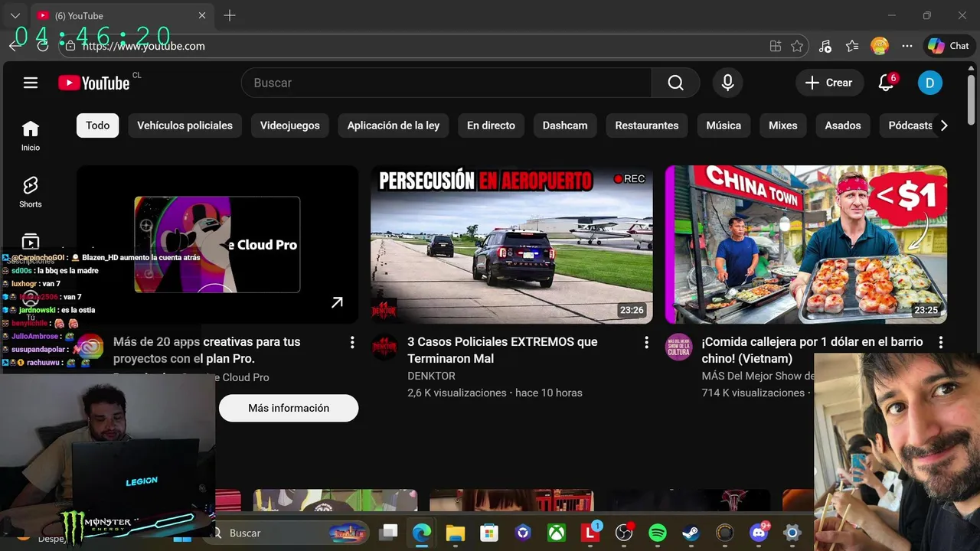Open Edge settings and more menu
Viewport: 980px width, 551px height.
pos(907,46)
